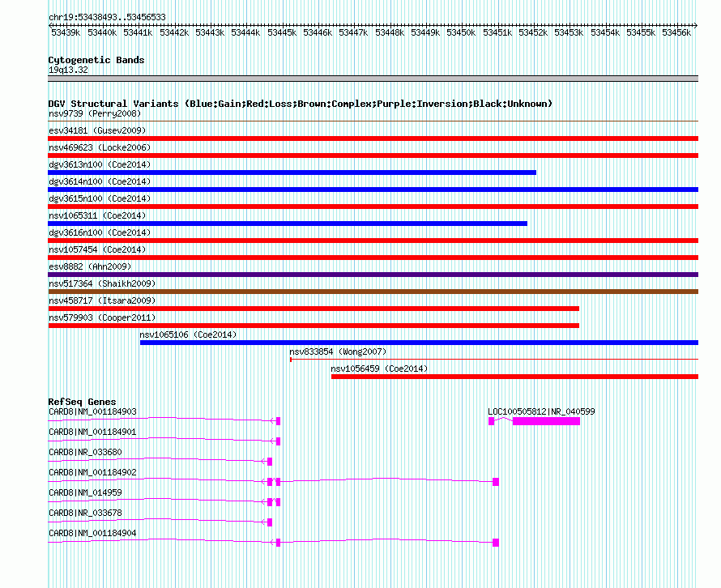This screenshot has width=721, height=588.
Task: Click the chr19:53438493..53456533 coordinate label
Action: pos(107,18)
